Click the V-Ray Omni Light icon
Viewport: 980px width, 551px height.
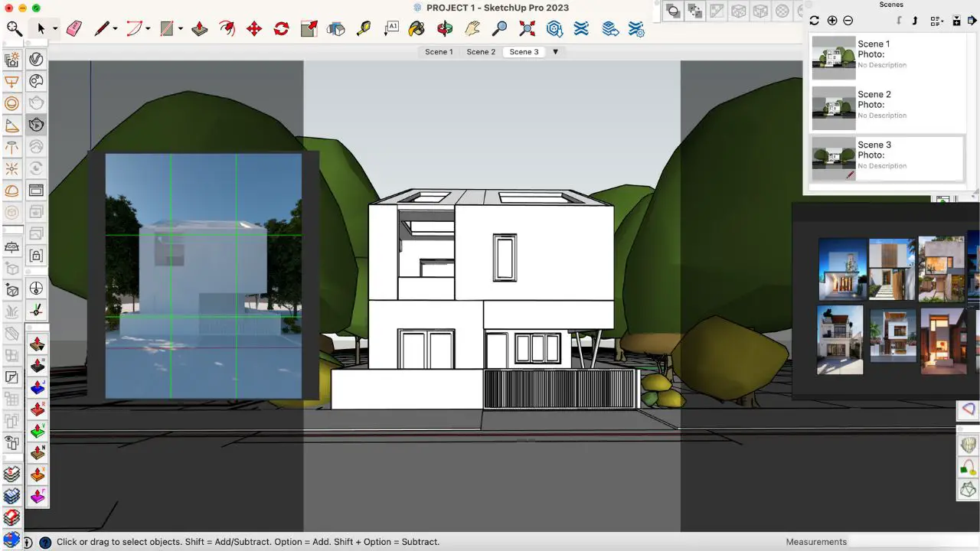tap(11, 168)
